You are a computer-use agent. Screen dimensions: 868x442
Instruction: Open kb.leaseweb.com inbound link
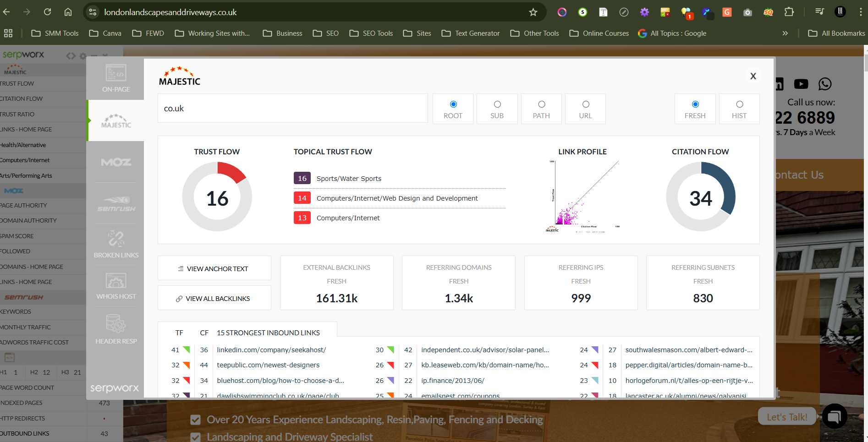click(x=485, y=365)
